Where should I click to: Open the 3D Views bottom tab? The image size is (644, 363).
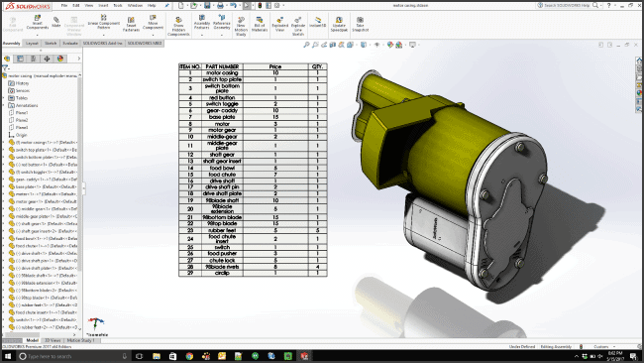click(53, 340)
